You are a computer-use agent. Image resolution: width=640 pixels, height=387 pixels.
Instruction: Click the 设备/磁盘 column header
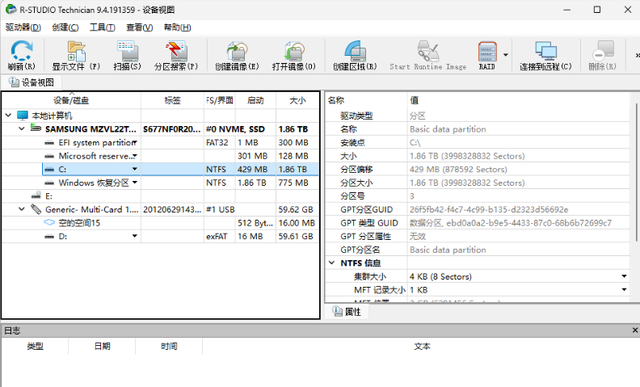[x=71, y=100]
